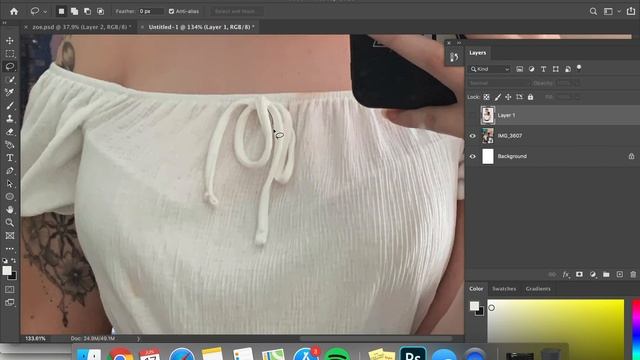Switch to the Untitled-1 document tab
The image size is (640, 360).
(x=201, y=27)
